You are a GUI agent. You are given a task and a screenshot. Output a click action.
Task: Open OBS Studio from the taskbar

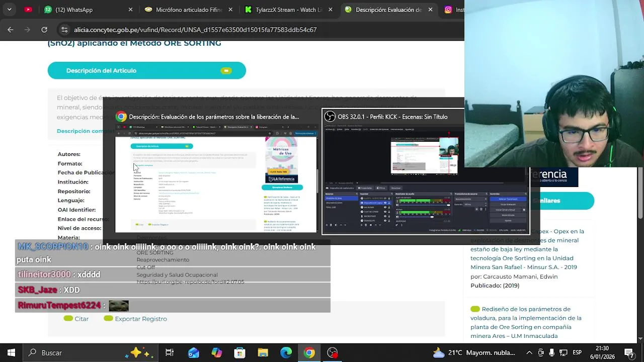click(333, 353)
